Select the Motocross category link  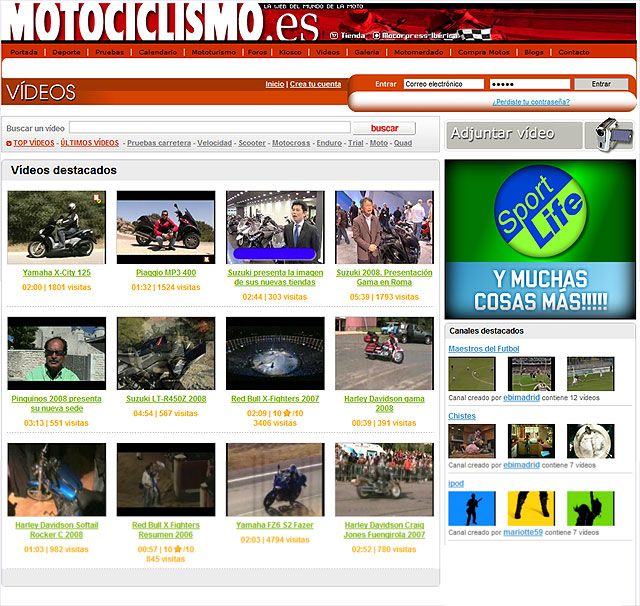(291, 143)
